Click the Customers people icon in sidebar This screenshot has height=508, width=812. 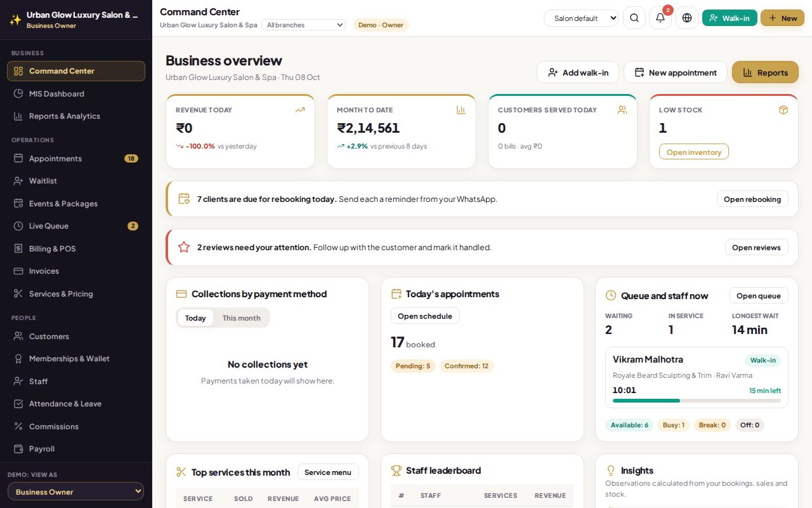18,336
